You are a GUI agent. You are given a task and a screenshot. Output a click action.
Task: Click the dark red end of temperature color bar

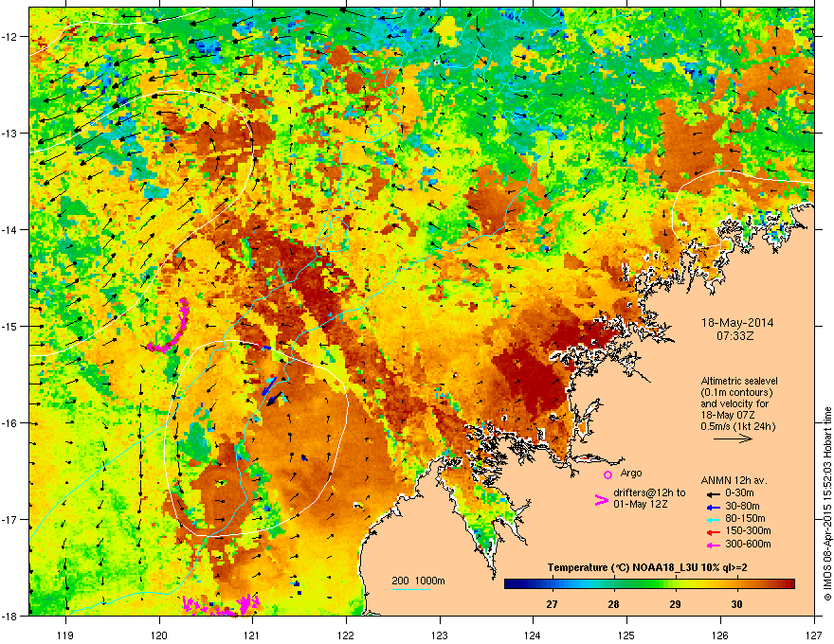tap(790, 584)
